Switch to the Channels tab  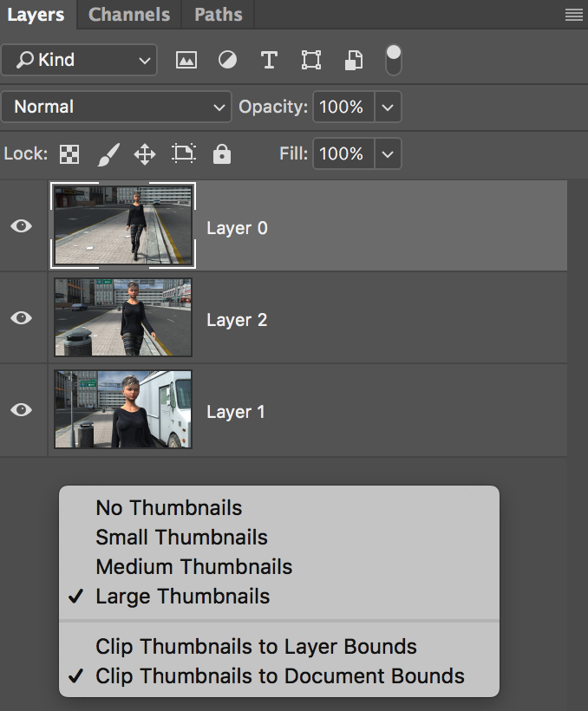tap(128, 14)
